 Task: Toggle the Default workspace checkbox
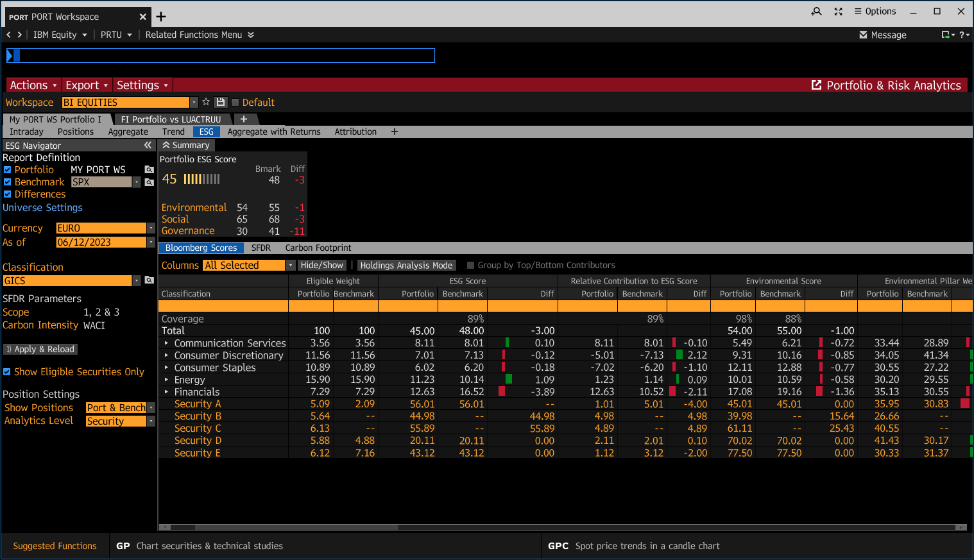(235, 102)
